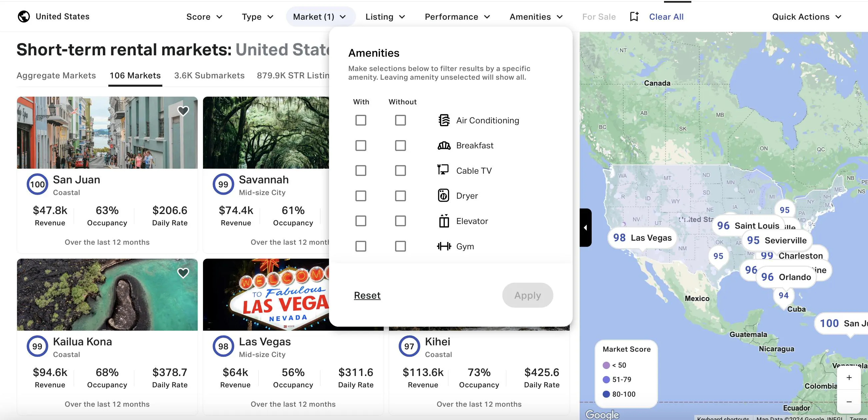Screen dimensions: 868x420
Task: Click the 80-100 market score legend dot
Action: pos(606,394)
